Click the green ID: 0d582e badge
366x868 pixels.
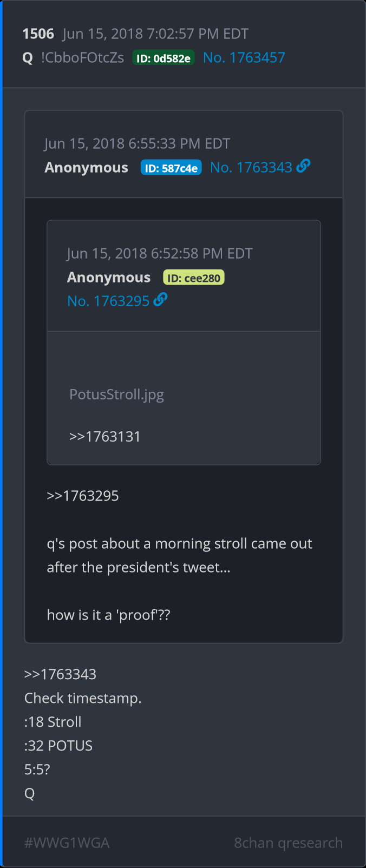tap(164, 58)
